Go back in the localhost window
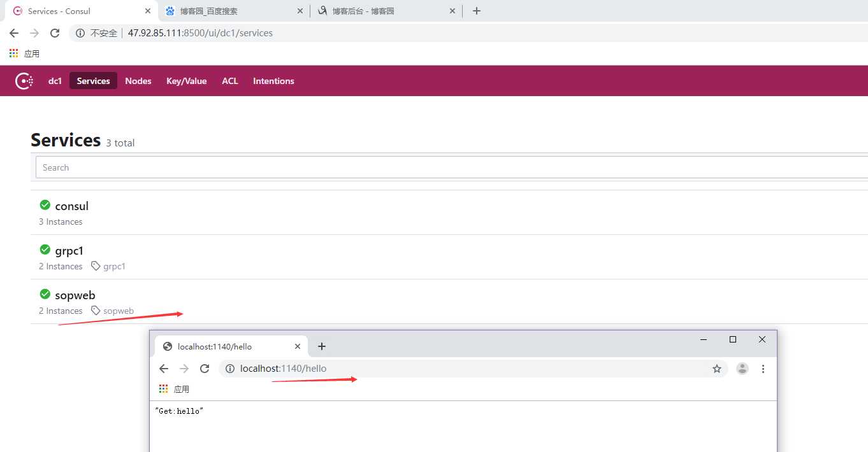Image resolution: width=868 pixels, height=452 pixels. pyautogui.click(x=164, y=369)
